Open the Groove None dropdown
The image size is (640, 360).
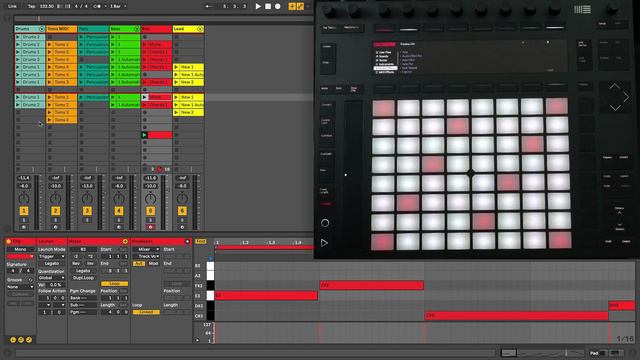tap(20, 287)
